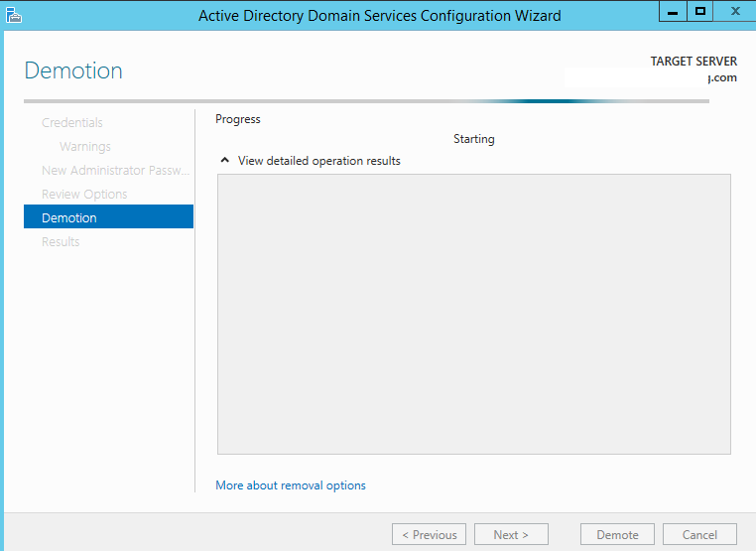This screenshot has height=551, width=756.
Task: Click the 'Starting' progress status text
Action: pos(474,139)
